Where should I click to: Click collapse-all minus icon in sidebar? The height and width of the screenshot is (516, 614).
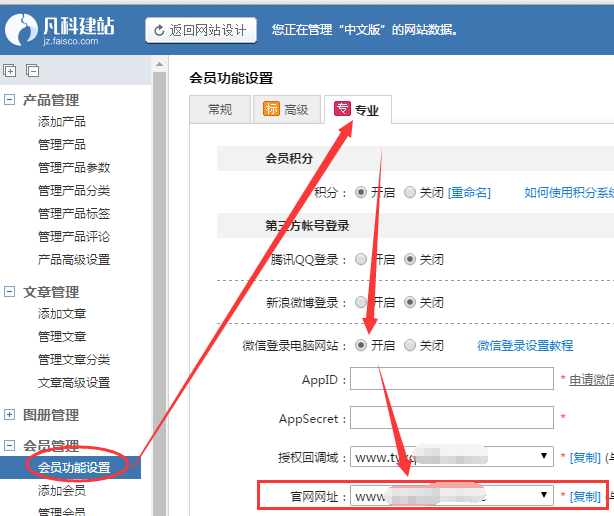tap(32, 70)
